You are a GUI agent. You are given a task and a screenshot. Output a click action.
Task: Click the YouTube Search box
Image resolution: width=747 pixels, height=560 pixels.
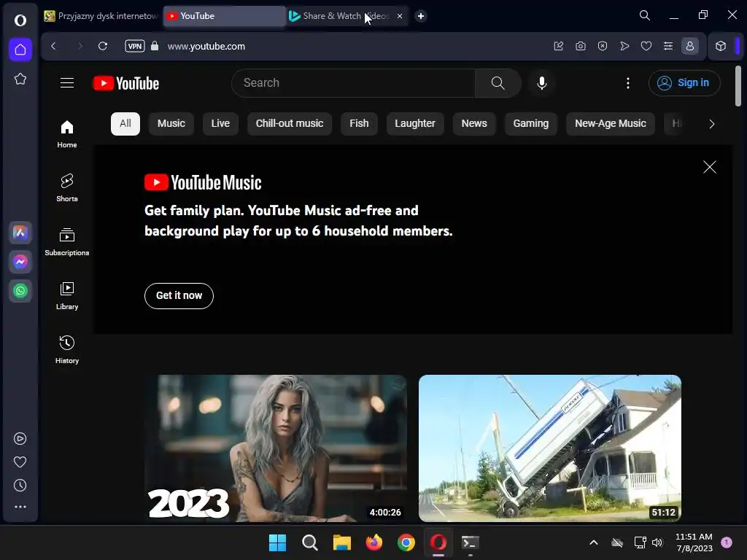pos(353,83)
